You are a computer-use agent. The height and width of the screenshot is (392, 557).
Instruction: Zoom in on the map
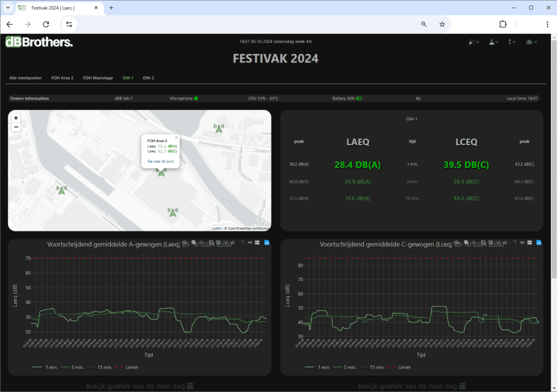pos(16,118)
